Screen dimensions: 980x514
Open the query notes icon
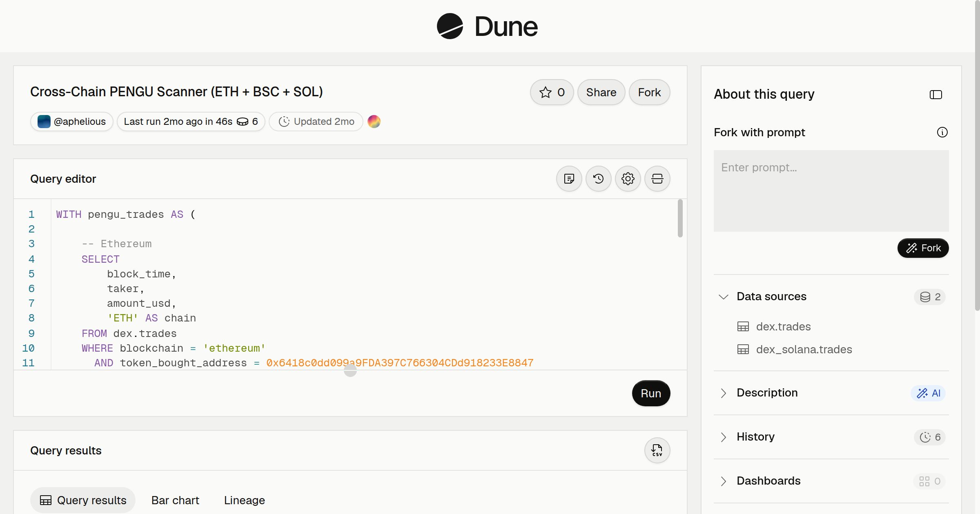(569, 179)
